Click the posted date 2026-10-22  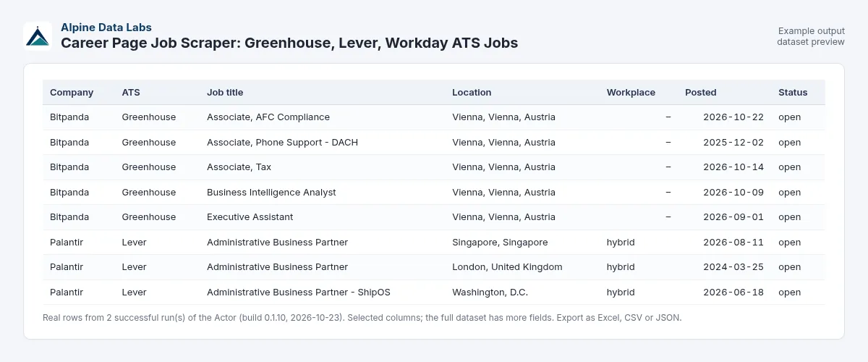(x=733, y=117)
